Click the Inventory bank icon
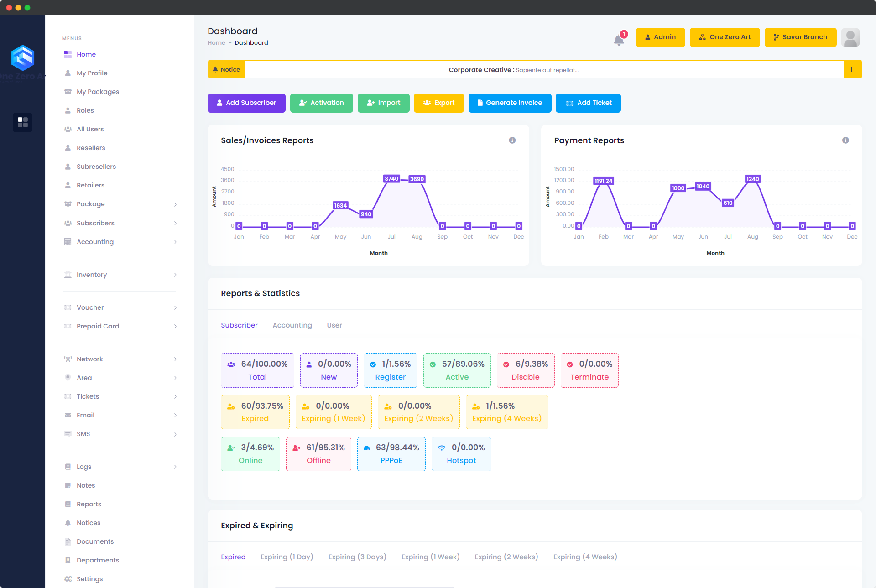 68,275
